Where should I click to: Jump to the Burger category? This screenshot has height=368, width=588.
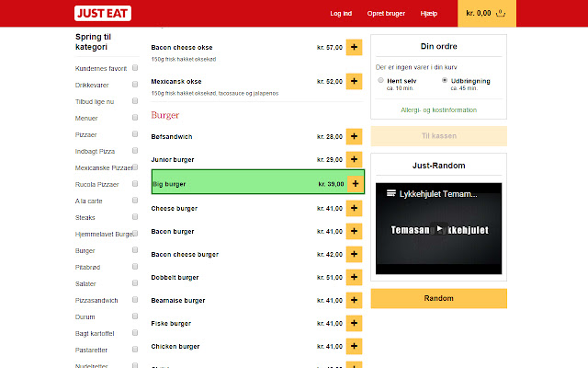pos(85,251)
